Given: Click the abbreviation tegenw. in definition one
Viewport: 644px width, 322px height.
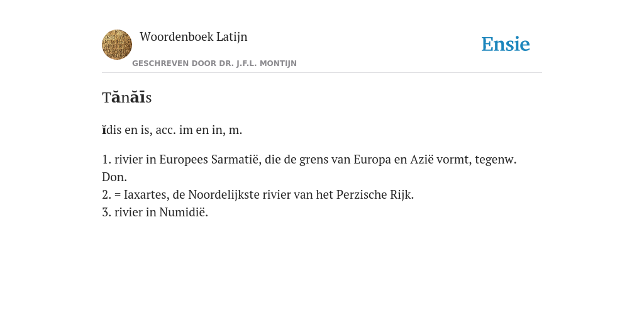Looking at the screenshot, I should pos(496,159).
